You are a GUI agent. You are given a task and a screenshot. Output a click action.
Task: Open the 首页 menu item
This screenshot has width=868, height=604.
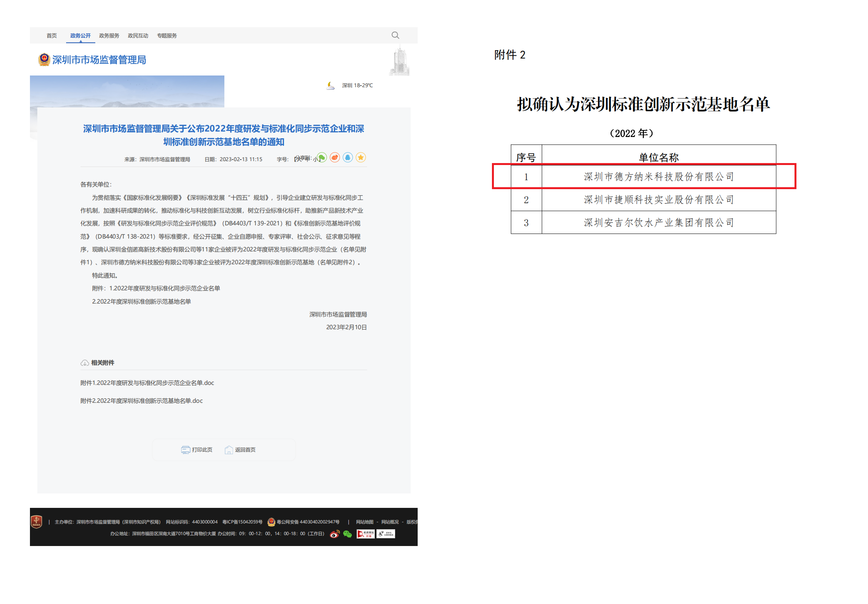[x=52, y=36]
